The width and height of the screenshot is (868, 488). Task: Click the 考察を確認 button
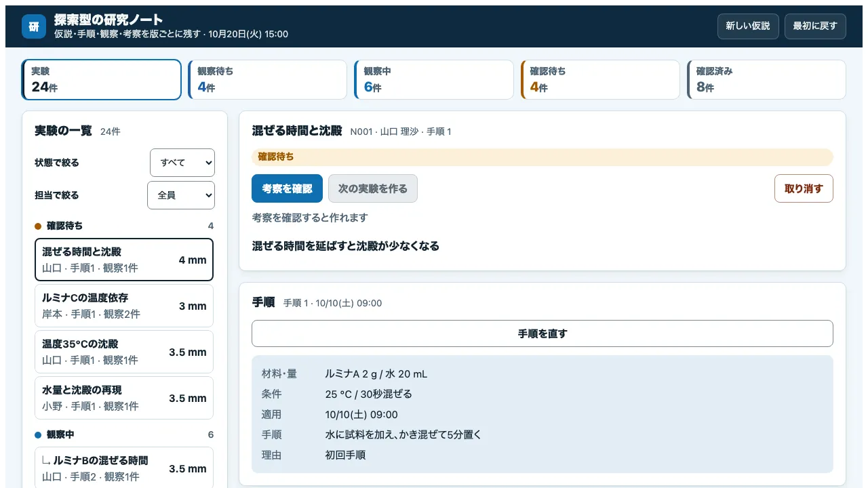click(287, 188)
